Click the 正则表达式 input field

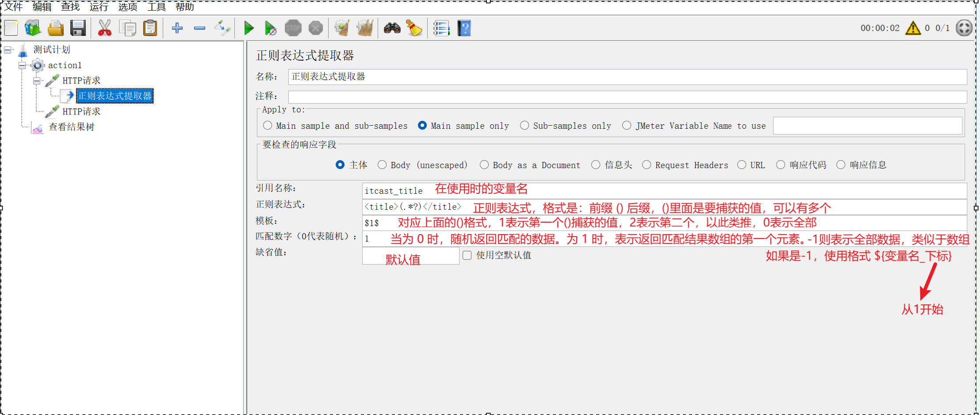[664, 207]
